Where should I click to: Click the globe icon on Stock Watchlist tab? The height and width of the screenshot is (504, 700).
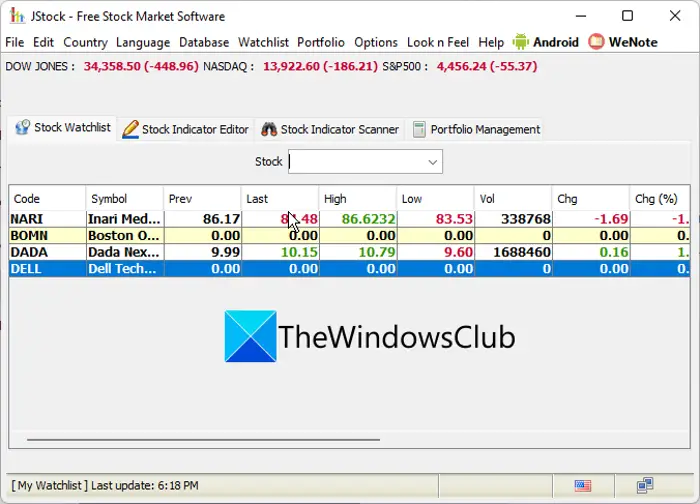[x=22, y=128]
